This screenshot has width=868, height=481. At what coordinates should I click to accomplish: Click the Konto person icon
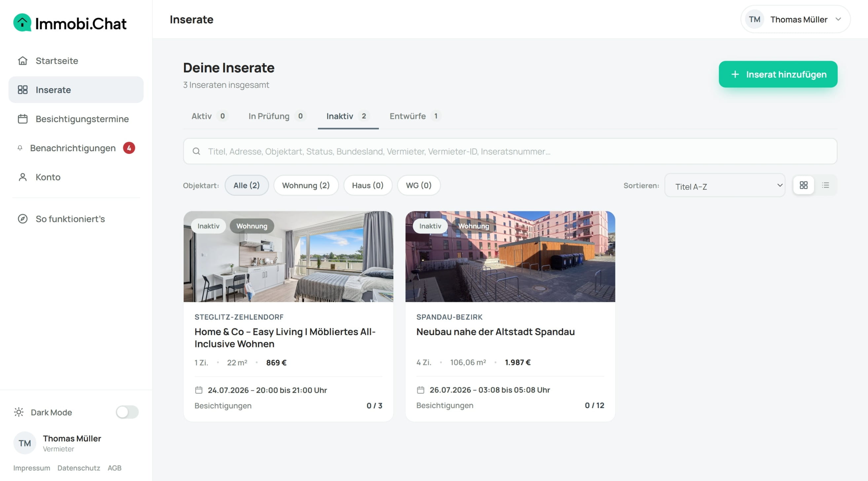tap(22, 177)
